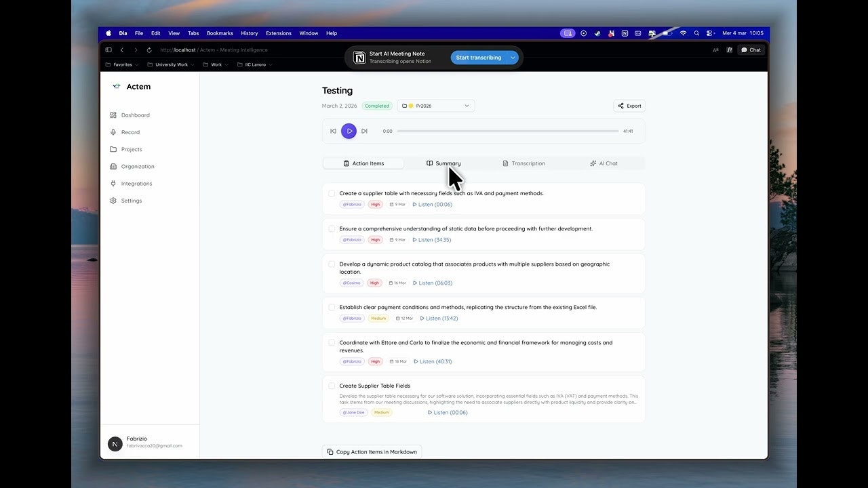The image size is (868, 488).
Task: Click the Notion icon in macOS menu bar
Action: (625, 33)
